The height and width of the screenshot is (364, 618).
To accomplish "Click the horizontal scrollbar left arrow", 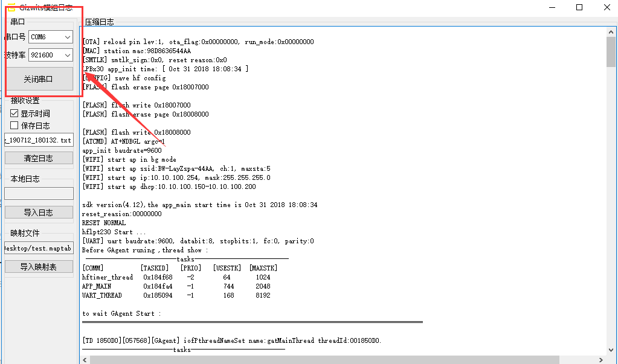I will pos(85,359).
